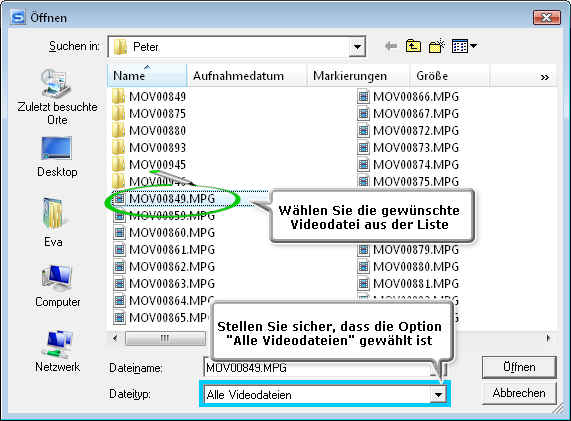Expand the Suchen in Peter dropdown
The width and height of the screenshot is (571, 421).
coord(357,47)
